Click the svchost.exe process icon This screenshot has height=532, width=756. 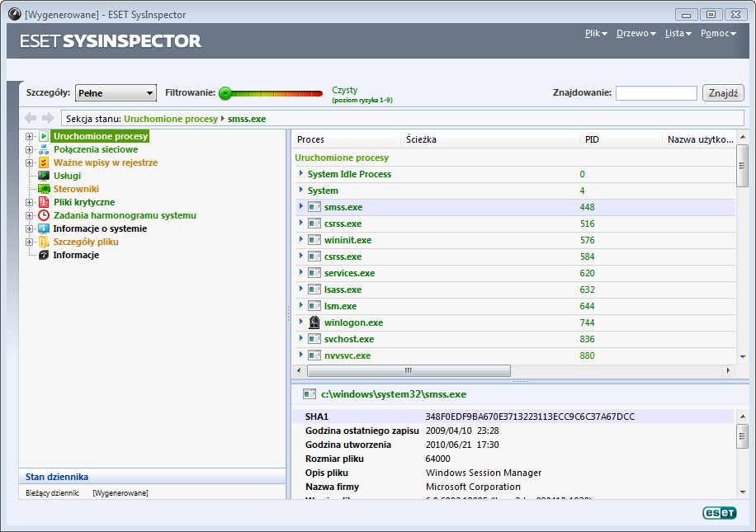pyautogui.click(x=314, y=339)
